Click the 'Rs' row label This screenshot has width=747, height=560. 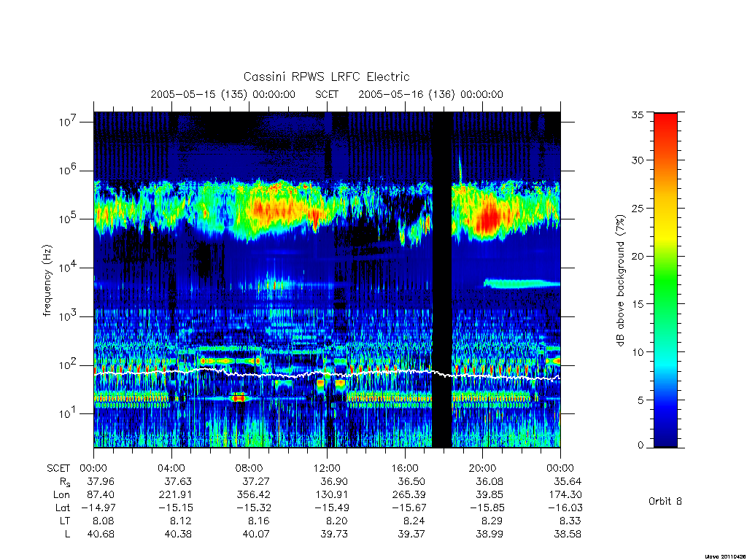(x=65, y=482)
